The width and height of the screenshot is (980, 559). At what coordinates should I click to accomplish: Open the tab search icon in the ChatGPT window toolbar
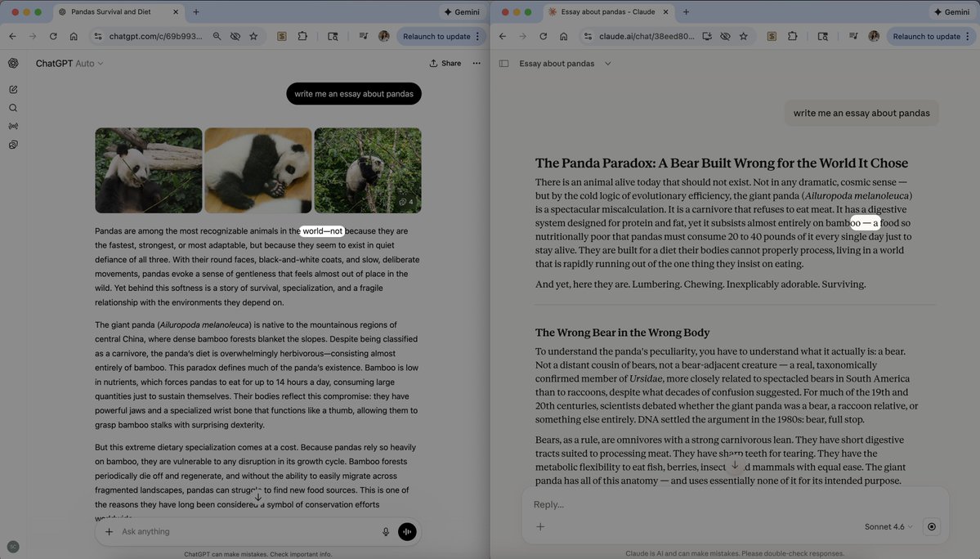point(333,36)
